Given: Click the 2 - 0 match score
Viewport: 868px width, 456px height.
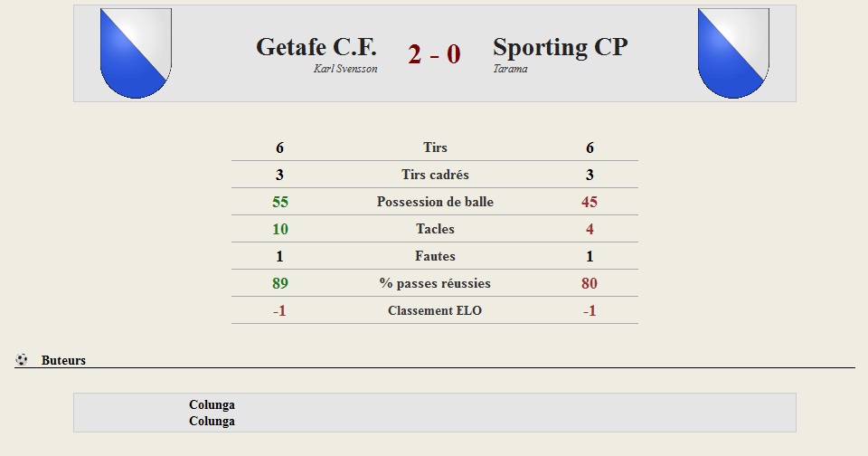Looking at the screenshot, I should [x=434, y=54].
